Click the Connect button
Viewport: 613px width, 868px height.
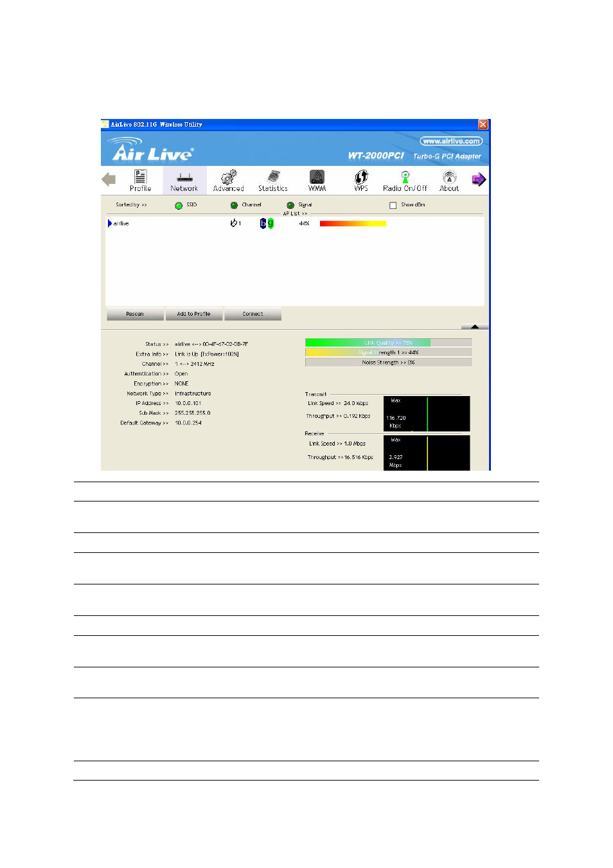coord(253,314)
